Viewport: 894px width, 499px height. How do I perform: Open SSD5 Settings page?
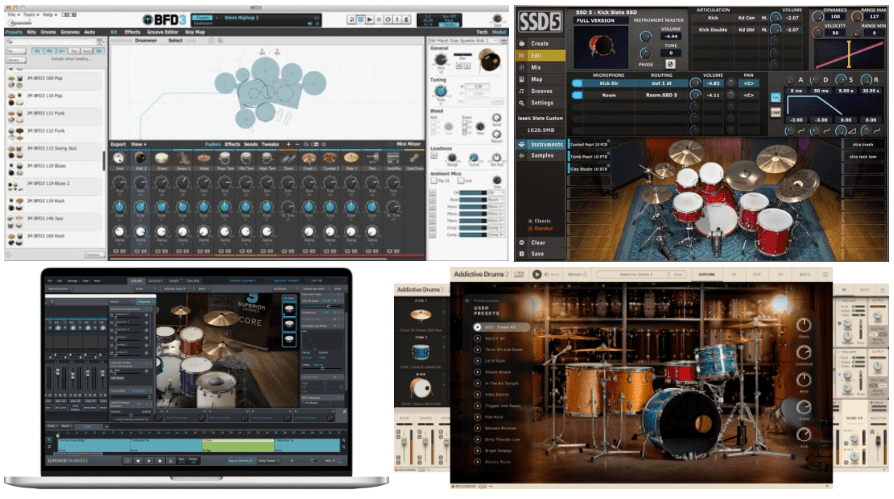tap(542, 102)
